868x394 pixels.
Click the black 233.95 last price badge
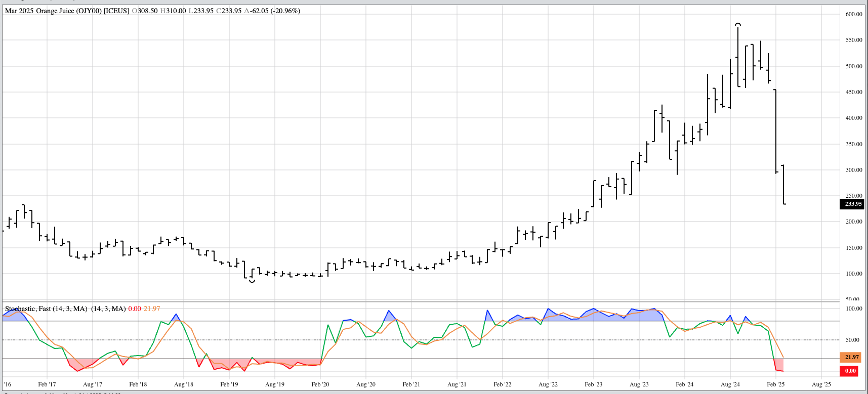(x=853, y=204)
